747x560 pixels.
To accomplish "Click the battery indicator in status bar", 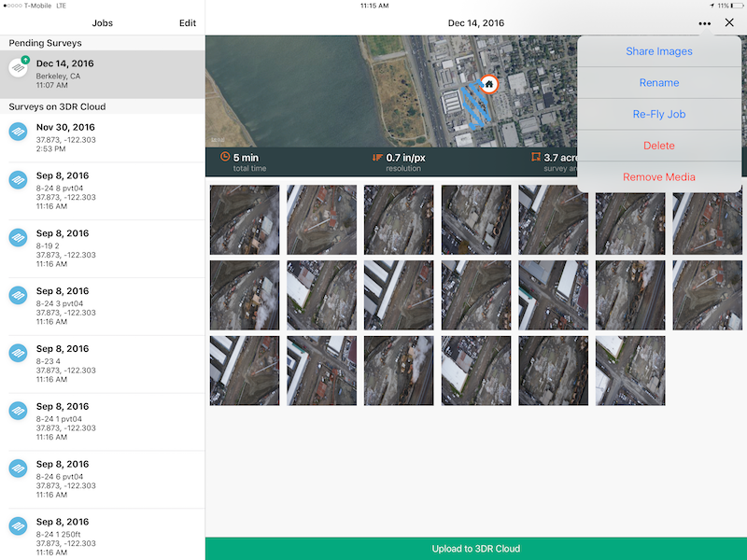I will pyautogui.click(x=737, y=6).
